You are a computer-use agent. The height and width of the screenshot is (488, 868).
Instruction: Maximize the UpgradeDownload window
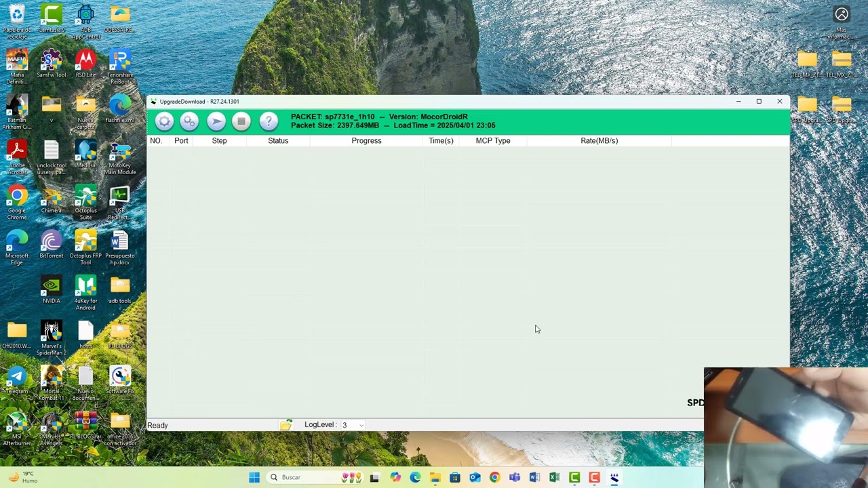759,102
